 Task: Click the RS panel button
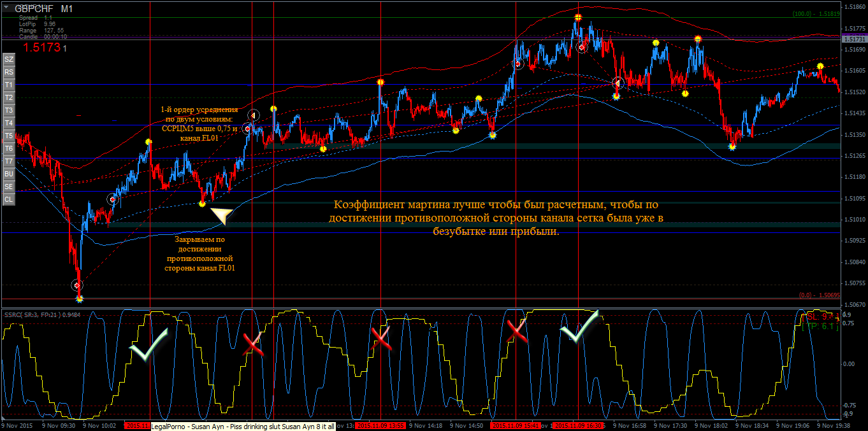9,72
